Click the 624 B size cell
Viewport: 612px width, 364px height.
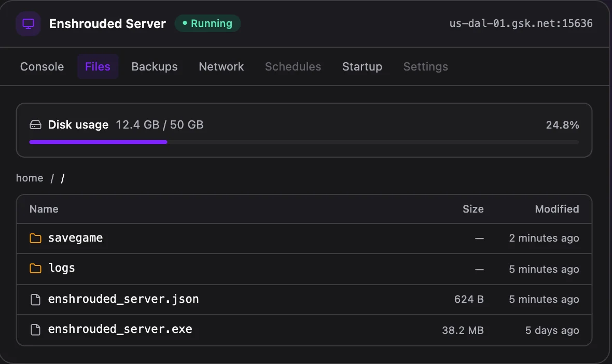point(469,299)
